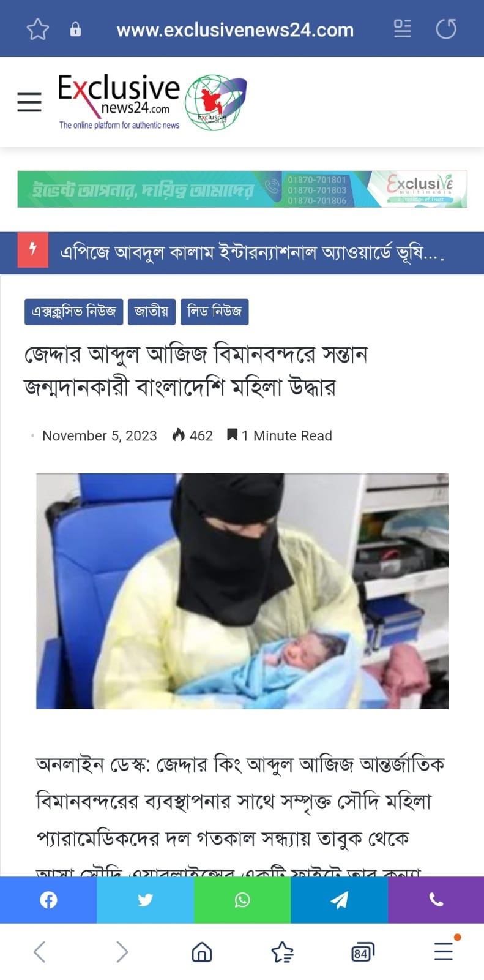The height and width of the screenshot is (980, 484).
Task: Open the জাতীয় category tag
Action: click(152, 312)
